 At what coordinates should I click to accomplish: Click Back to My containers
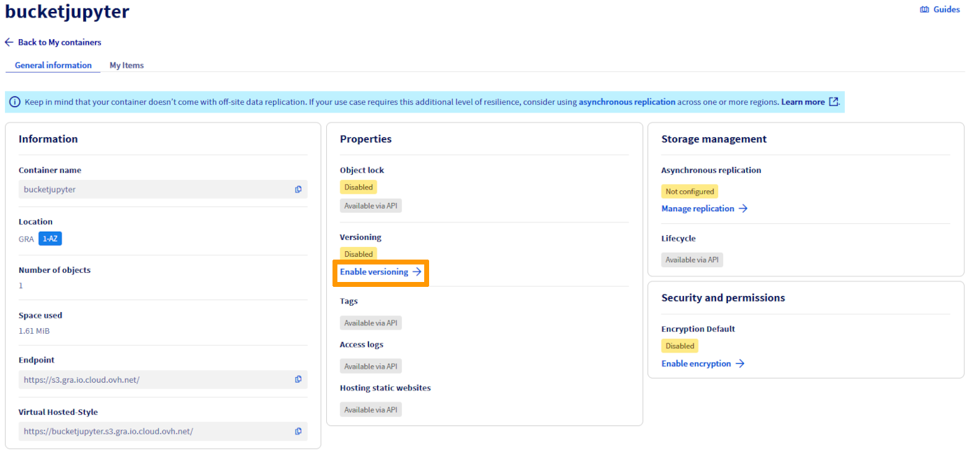coord(59,42)
